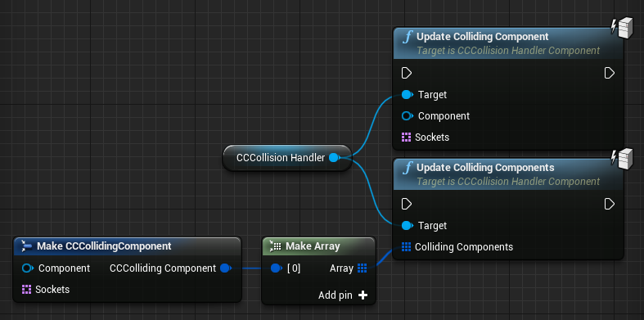Click function icon in Update Colliding Component title
Image resolution: width=644 pixels, height=320 pixels.
[407, 37]
